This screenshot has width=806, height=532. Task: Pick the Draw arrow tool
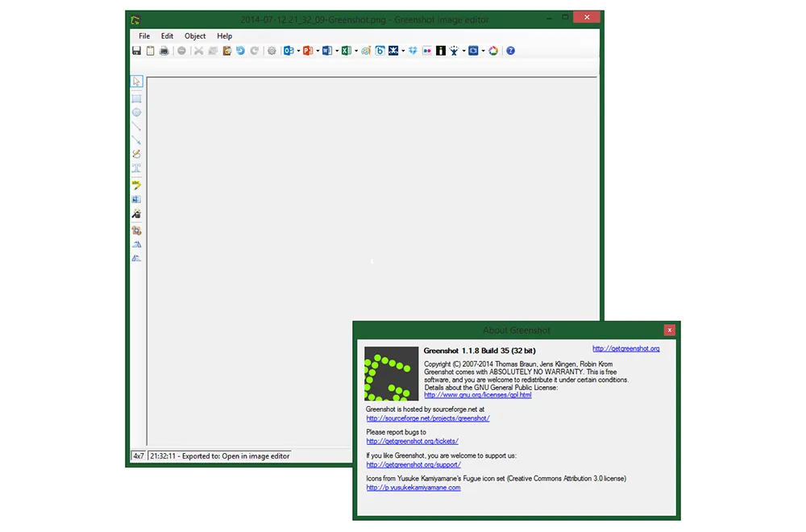tap(137, 140)
